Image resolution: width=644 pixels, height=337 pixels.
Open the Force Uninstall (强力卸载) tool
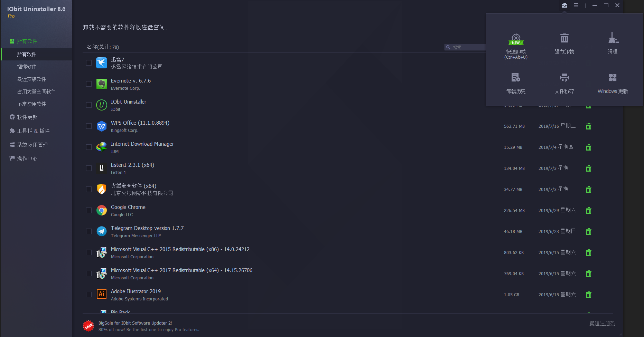point(564,44)
